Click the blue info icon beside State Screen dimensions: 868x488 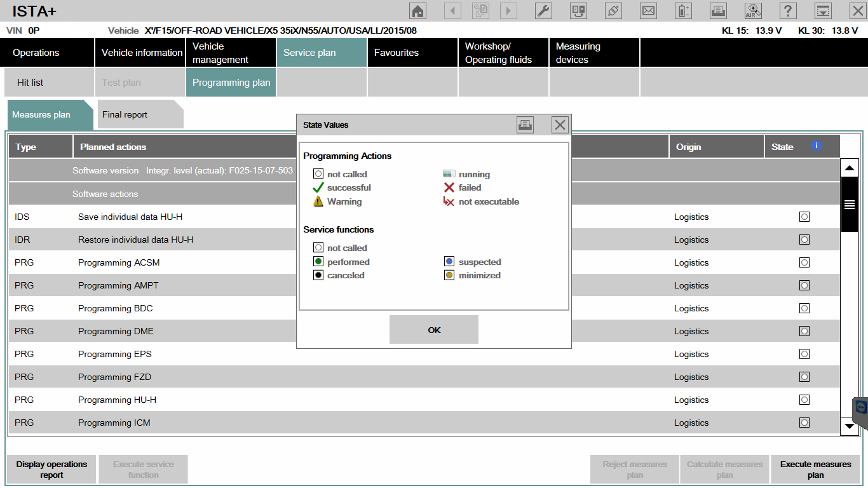coord(817,146)
